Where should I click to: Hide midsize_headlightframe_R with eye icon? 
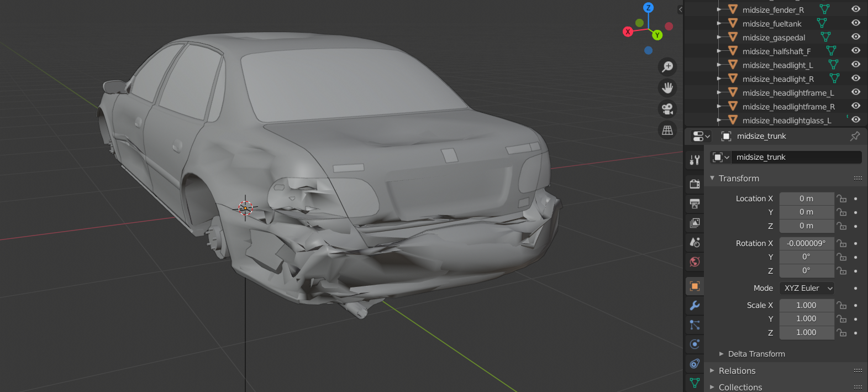click(x=856, y=106)
